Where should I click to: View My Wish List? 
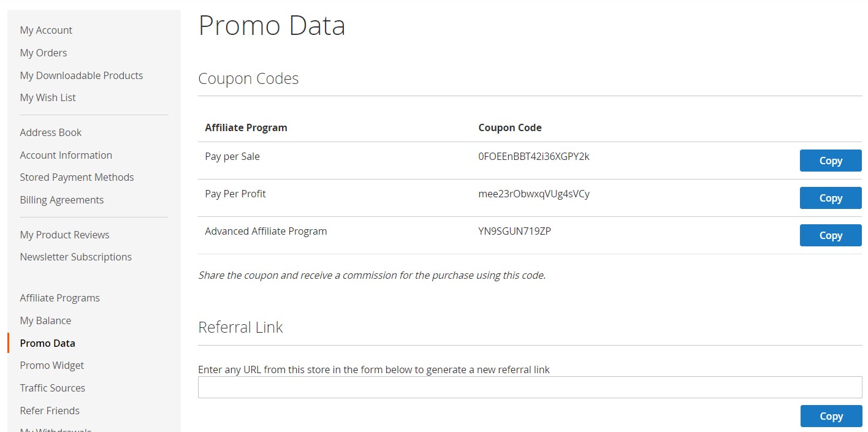click(x=48, y=97)
